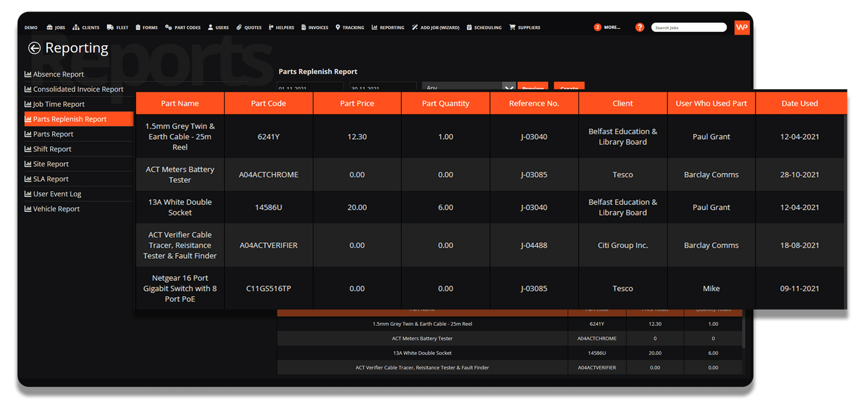This screenshot has width=868, height=411.
Task: Sort by the Part Price column header
Action: click(357, 103)
